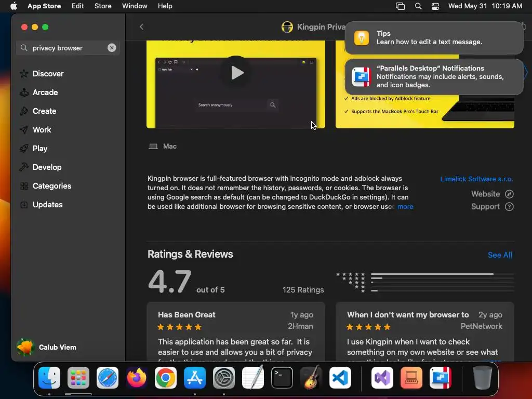Open the Tips notification
532x399 pixels.
(x=434, y=37)
